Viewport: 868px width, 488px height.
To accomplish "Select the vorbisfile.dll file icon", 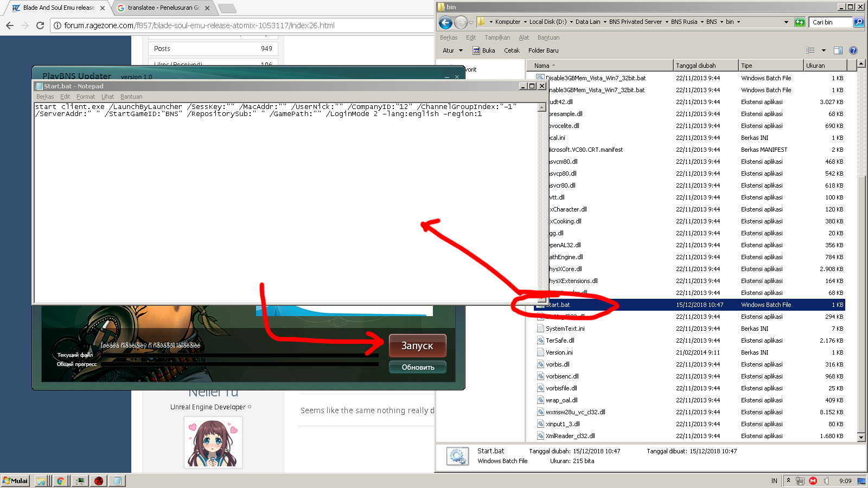I will coord(540,388).
